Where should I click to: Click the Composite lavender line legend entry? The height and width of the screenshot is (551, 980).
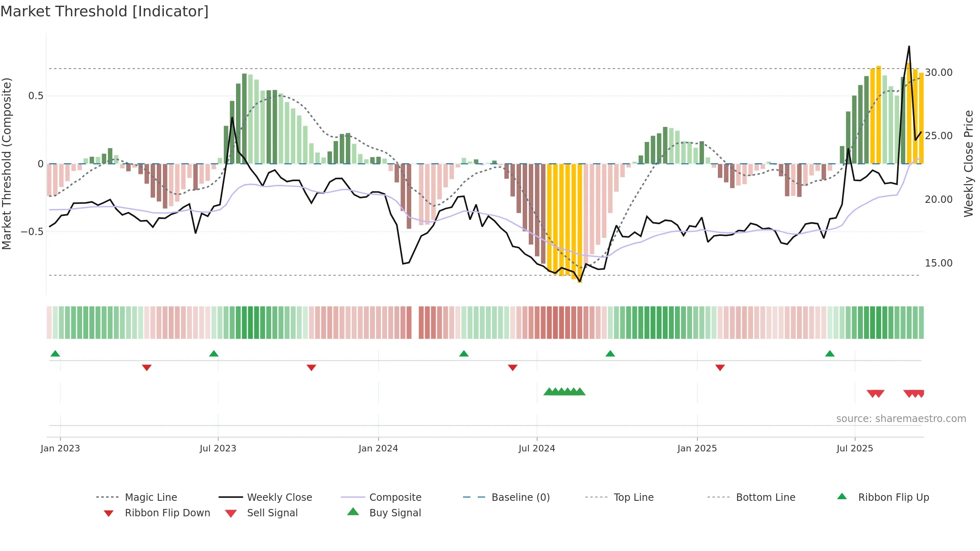[x=381, y=497]
